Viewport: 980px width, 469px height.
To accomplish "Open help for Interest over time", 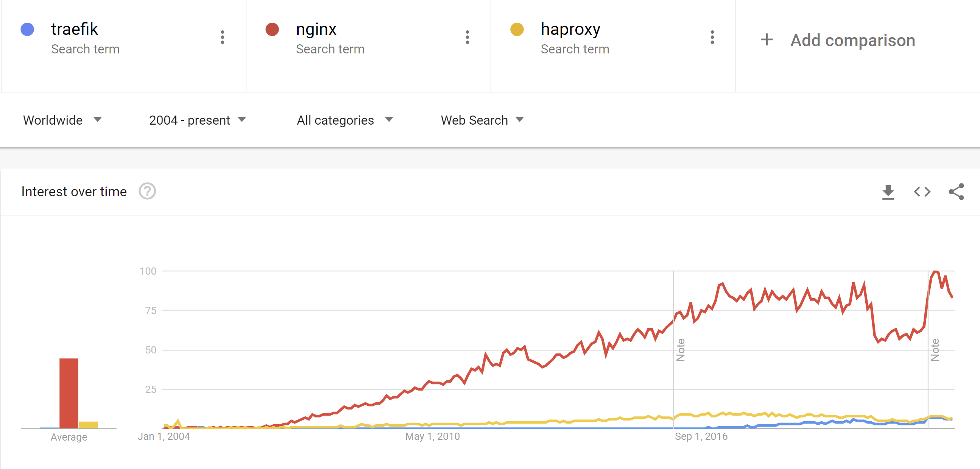I will coord(148,191).
